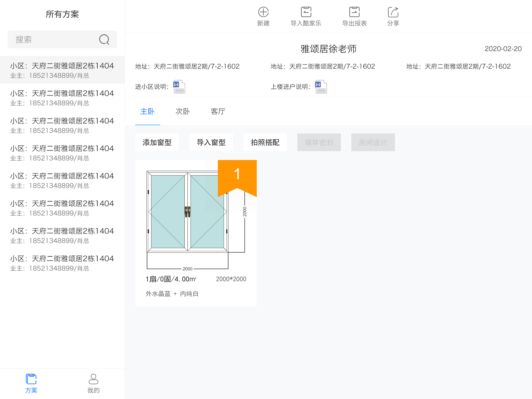The image size is (532, 399).
Task: Click the 雅颂居徐老师 title
Action: pos(328,49)
